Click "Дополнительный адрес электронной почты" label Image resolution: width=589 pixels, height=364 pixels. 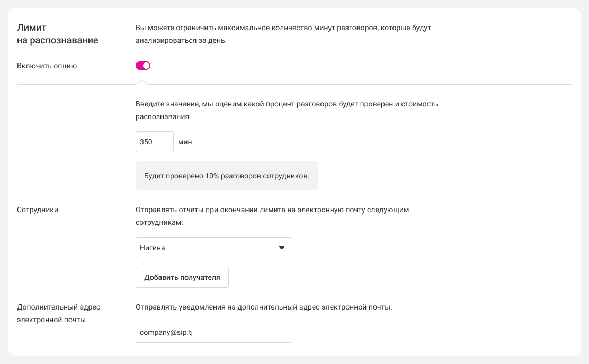[x=58, y=313]
